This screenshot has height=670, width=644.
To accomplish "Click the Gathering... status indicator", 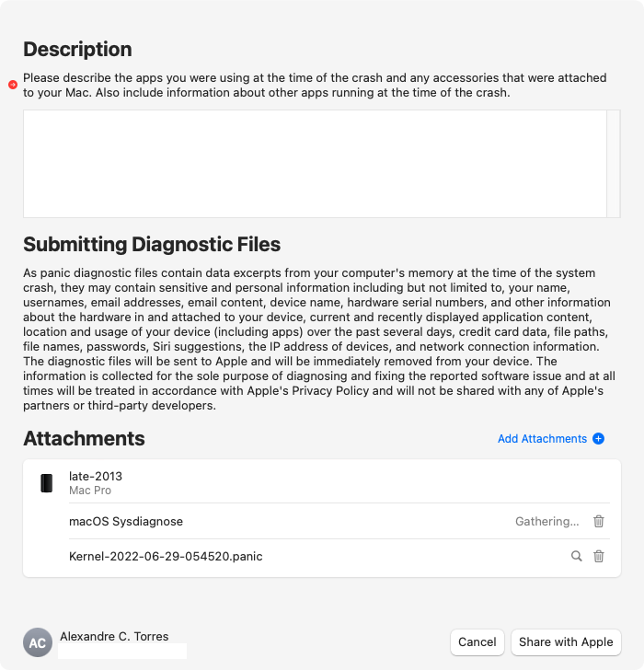I will (547, 521).
